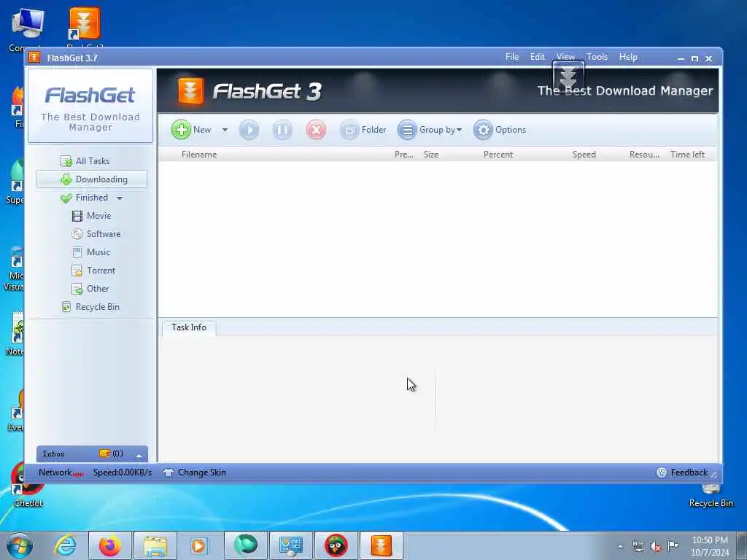Switch to the Task Info tab
747x560 pixels.
click(189, 327)
